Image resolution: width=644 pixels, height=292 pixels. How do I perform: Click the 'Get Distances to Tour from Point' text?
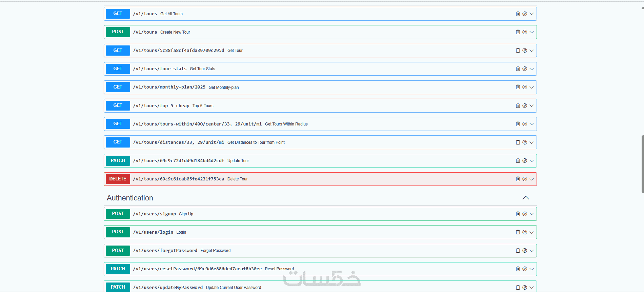[256, 142]
